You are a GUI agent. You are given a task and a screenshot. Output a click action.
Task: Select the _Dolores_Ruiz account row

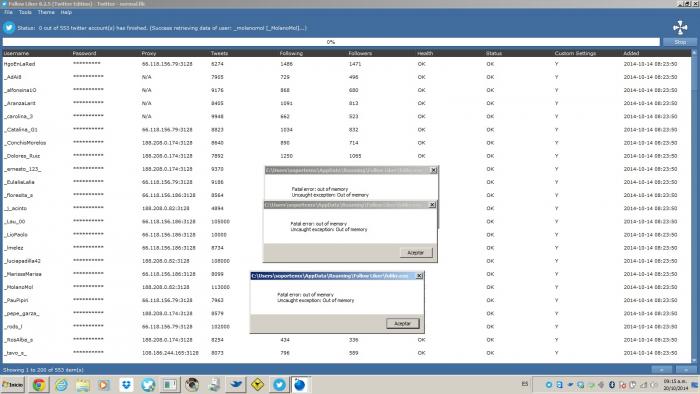346,156
